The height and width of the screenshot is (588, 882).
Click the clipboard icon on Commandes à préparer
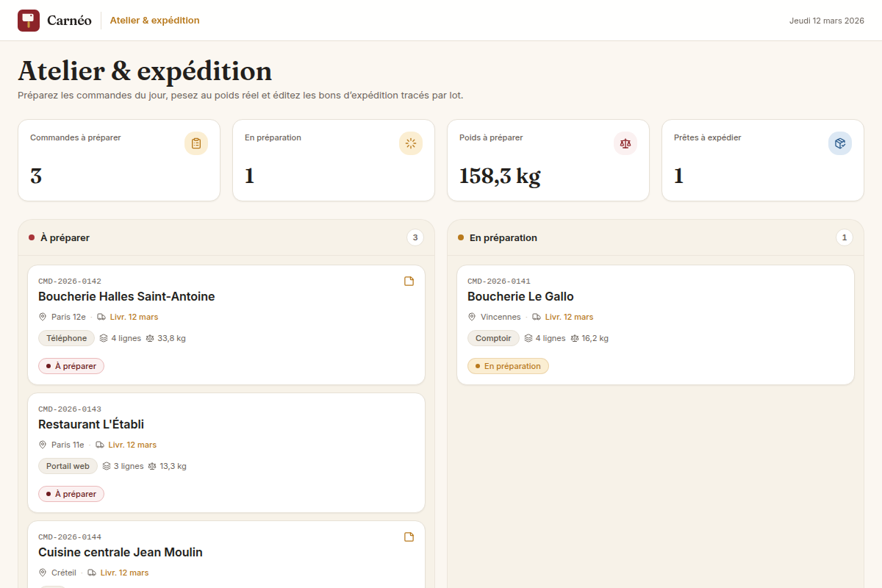click(x=196, y=143)
